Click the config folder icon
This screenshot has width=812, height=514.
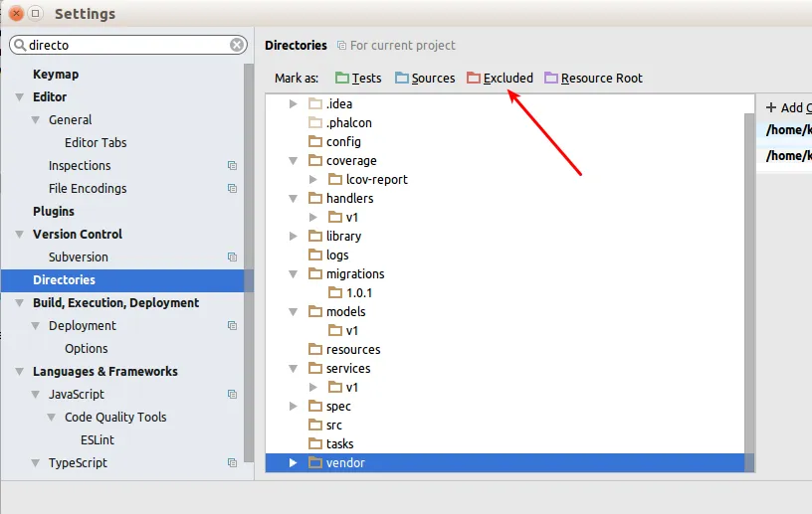pos(315,141)
